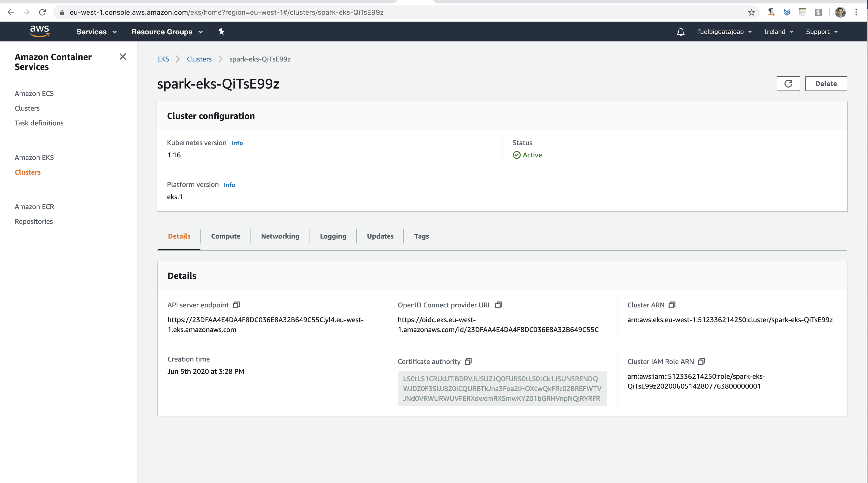Copy the API server endpoint

pyautogui.click(x=236, y=305)
